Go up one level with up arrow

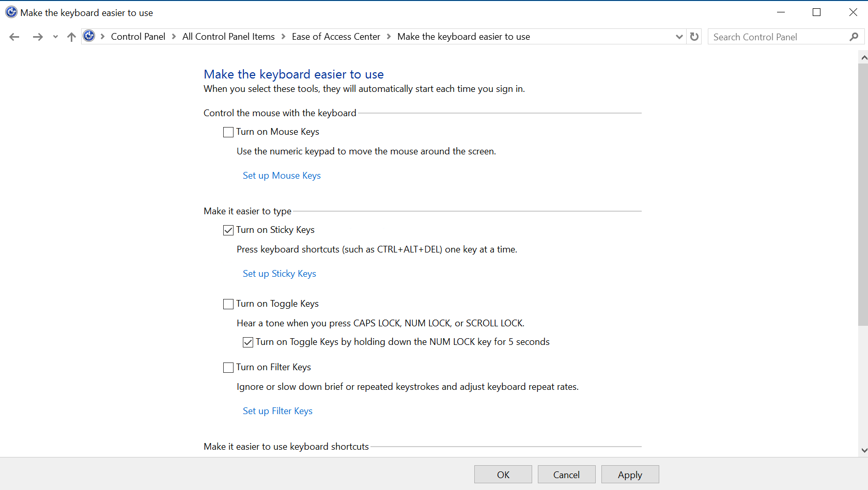tap(71, 37)
